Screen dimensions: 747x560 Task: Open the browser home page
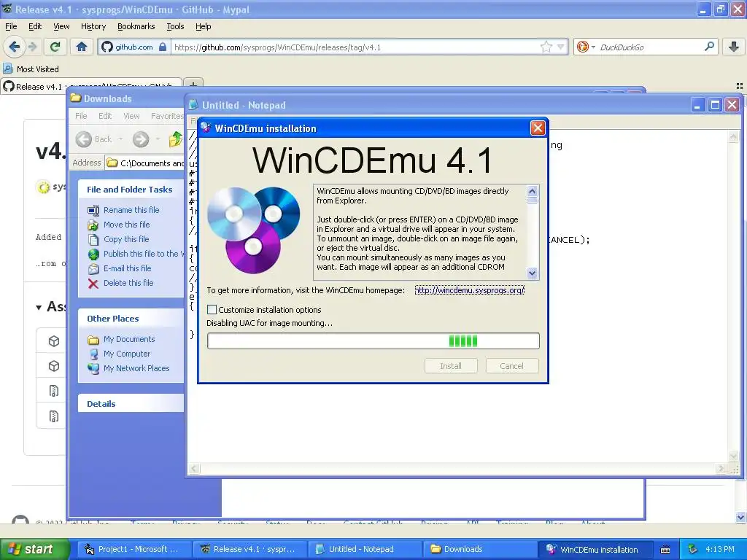[x=82, y=47]
